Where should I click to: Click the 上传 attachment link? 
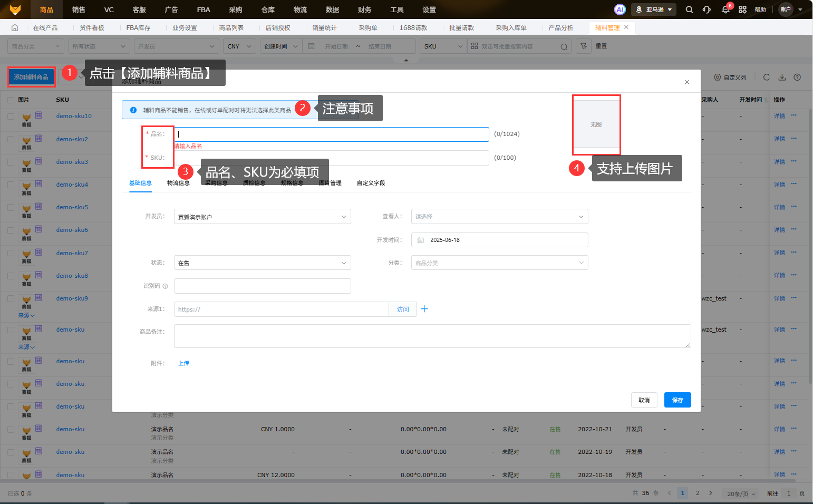coord(183,363)
